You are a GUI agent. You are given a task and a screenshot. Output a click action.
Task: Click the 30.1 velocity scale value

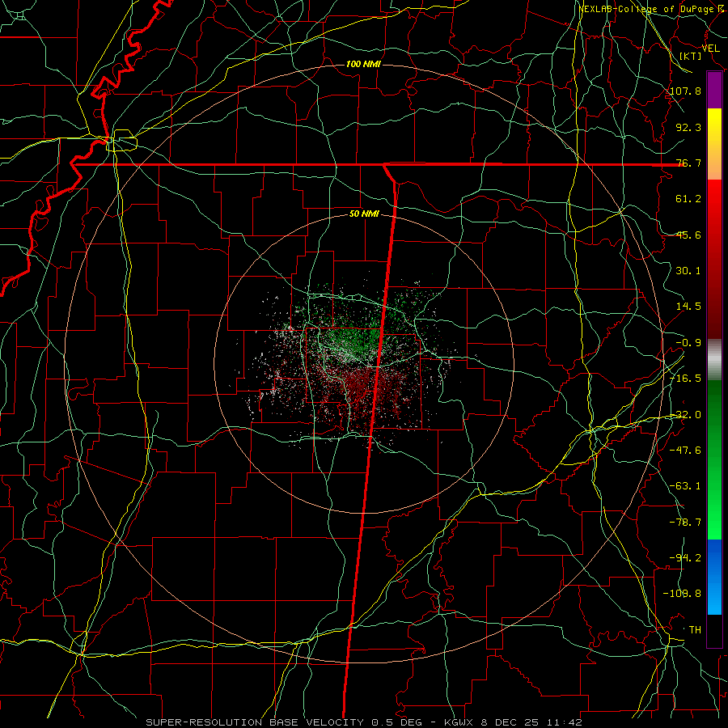(688, 271)
